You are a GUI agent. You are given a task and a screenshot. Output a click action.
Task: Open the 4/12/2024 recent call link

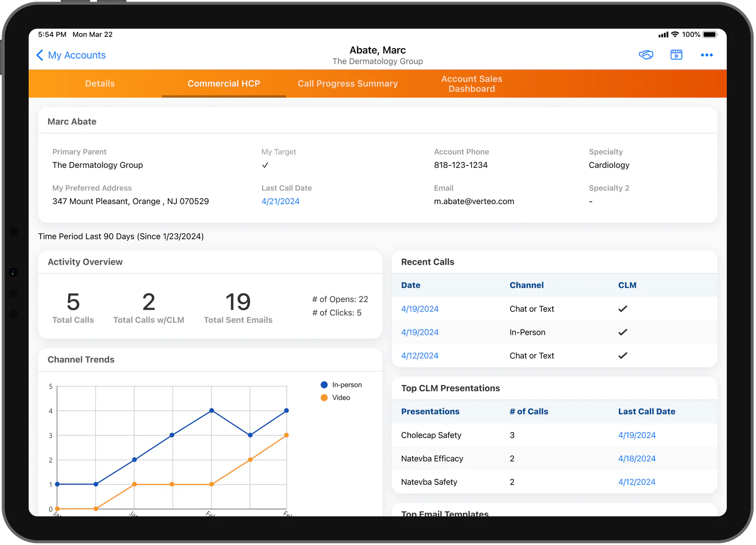pyautogui.click(x=420, y=355)
